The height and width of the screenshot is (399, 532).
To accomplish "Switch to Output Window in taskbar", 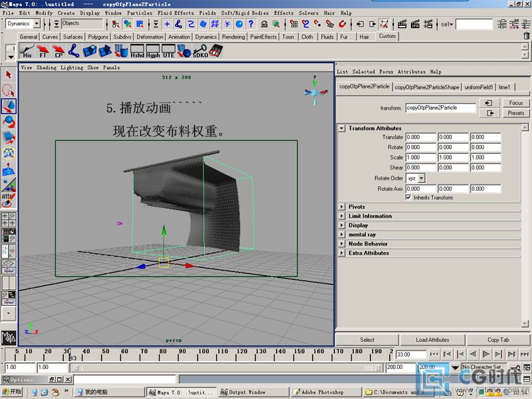I will pyautogui.click(x=253, y=392).
